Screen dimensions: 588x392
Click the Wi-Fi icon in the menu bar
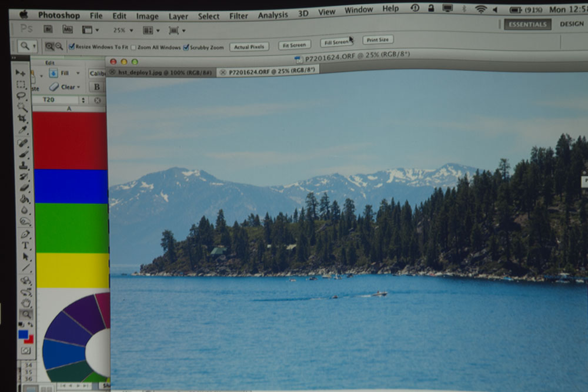pyautogui.click(x=480, y=9)
